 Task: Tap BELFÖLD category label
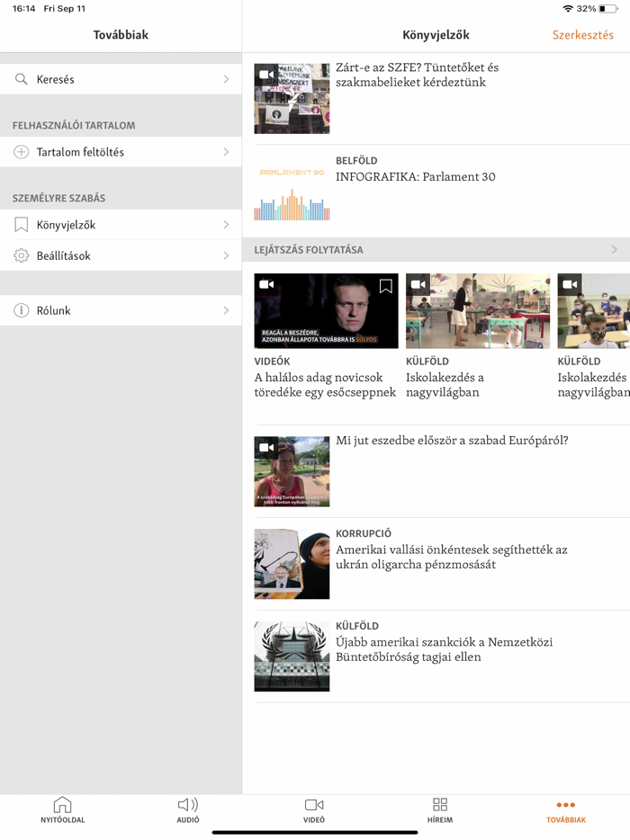click(x=356, y=161)
